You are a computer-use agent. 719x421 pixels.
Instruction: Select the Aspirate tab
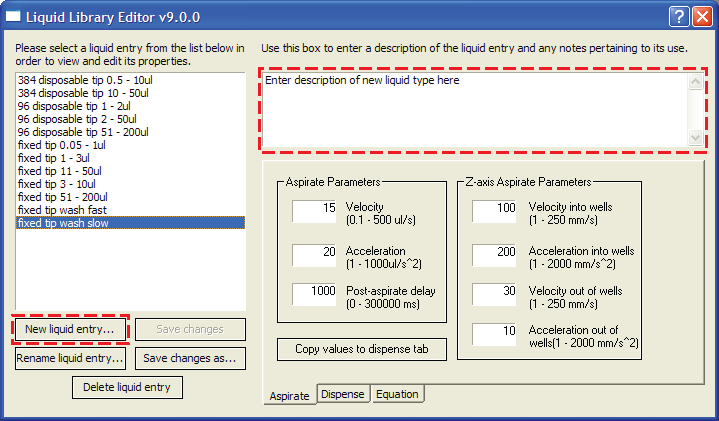click(289, 396)
